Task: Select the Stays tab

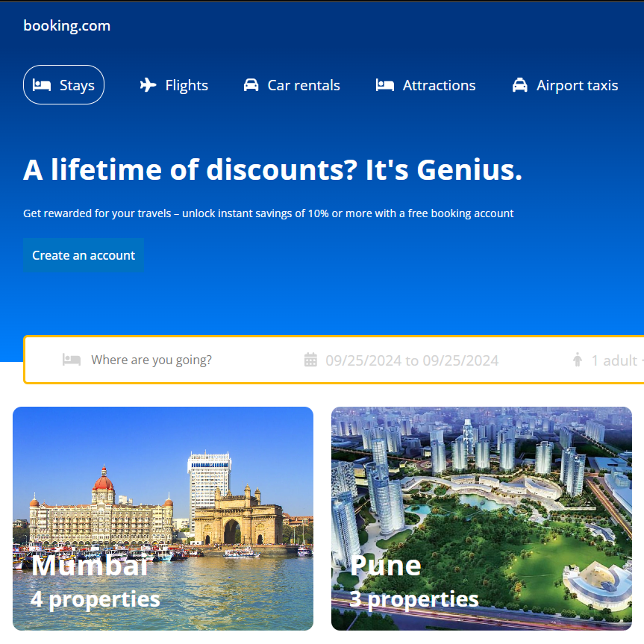Action: point(63,85)
